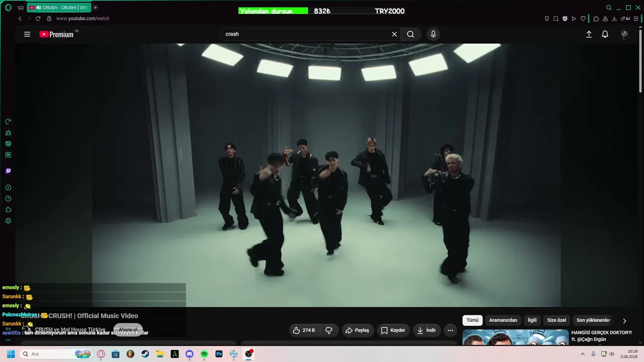Click the Paylaş share button
This screenshot has height=362, width=644.
click(357, 330)
